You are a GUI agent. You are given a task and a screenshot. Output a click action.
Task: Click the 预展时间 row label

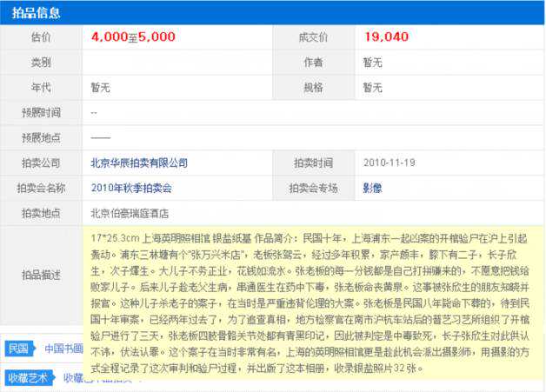tap(41, 112)
